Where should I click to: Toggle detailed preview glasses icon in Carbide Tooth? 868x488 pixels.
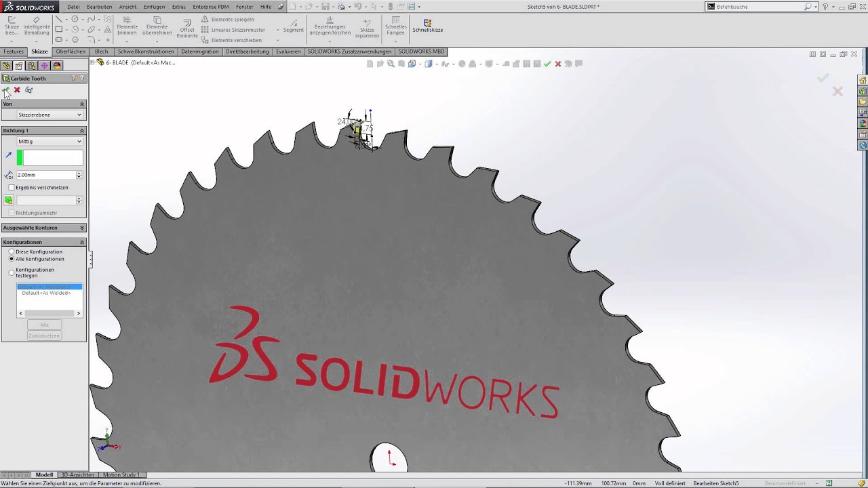tap(28, 89)
